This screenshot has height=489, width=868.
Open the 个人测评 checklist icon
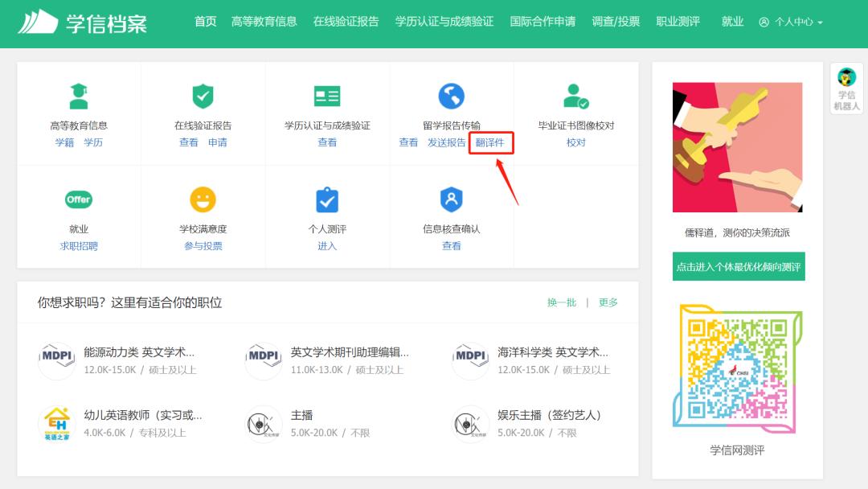pyautogui.click(x=326, y=199)
